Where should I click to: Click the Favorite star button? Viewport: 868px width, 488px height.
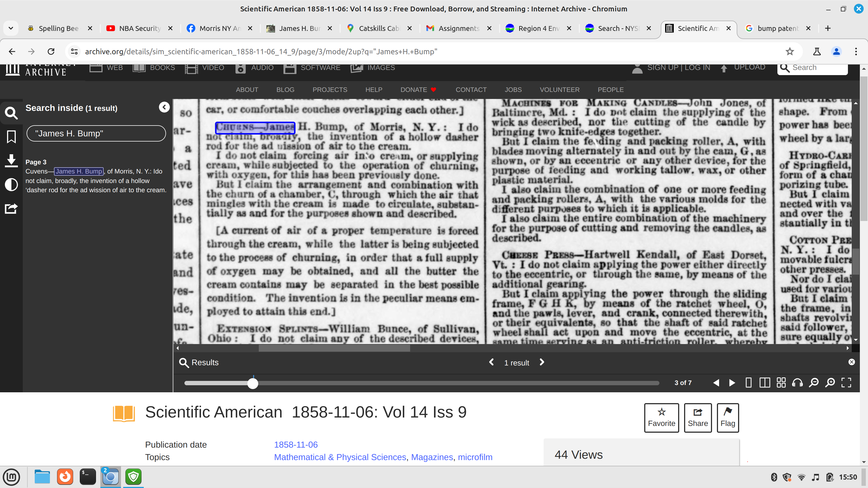(x=662, y=418)
